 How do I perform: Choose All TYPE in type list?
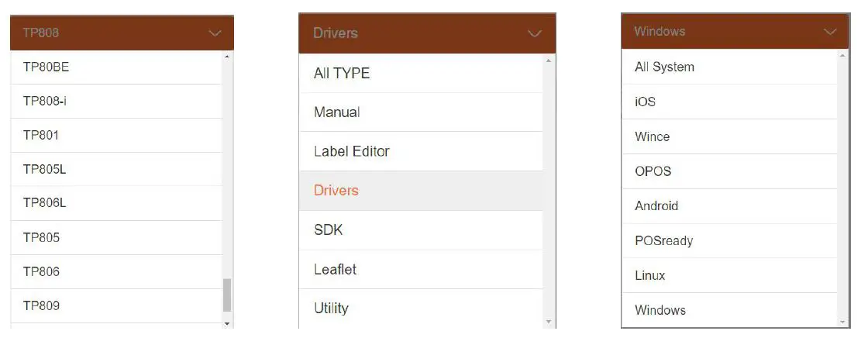pyautogui.click(x=342, y=74)
